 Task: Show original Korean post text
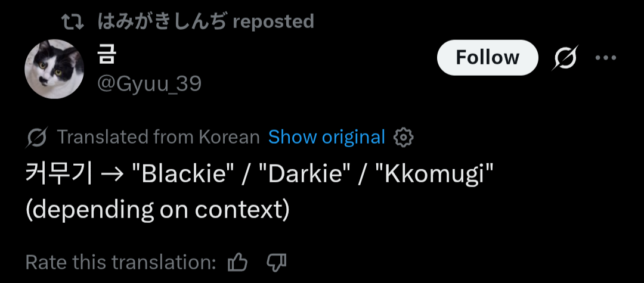[x=327, y=138]
